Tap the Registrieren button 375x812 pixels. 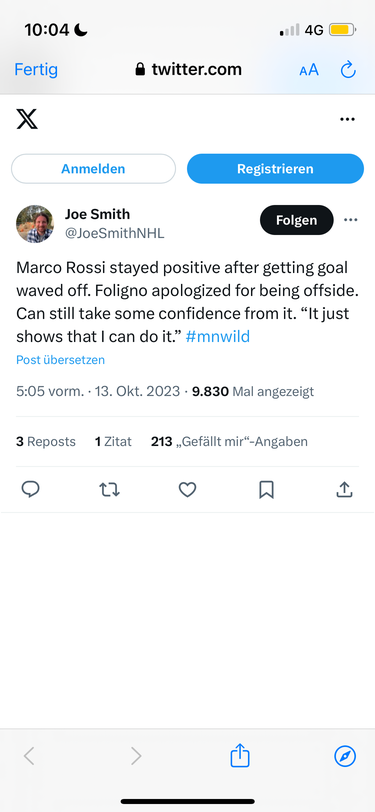coord(275,169)
